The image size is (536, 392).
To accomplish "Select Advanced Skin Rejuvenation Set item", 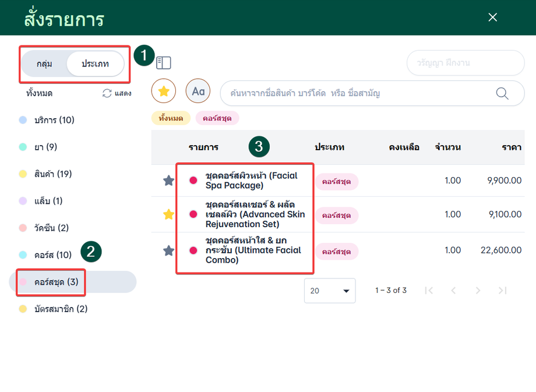I will (255, 214).
